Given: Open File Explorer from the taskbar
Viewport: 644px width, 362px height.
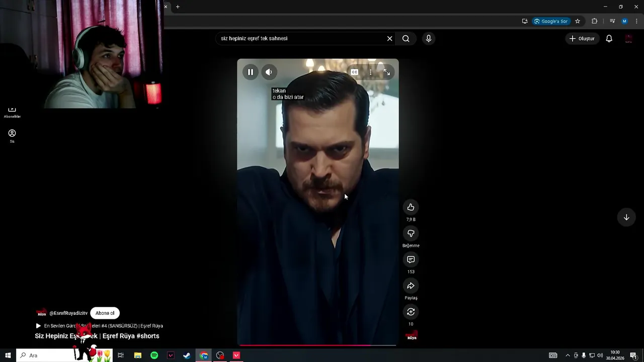Looking at the screenshot, I should 137,355.
